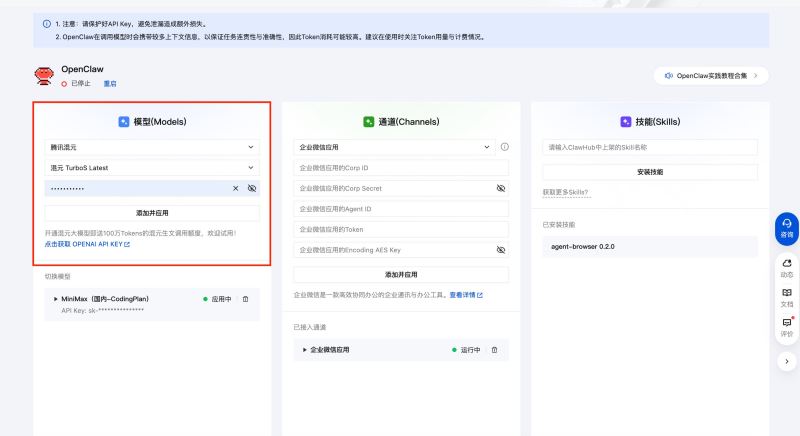Click the blue Models section icon
Screen dimensions: 800x436
tap(123, 121)
